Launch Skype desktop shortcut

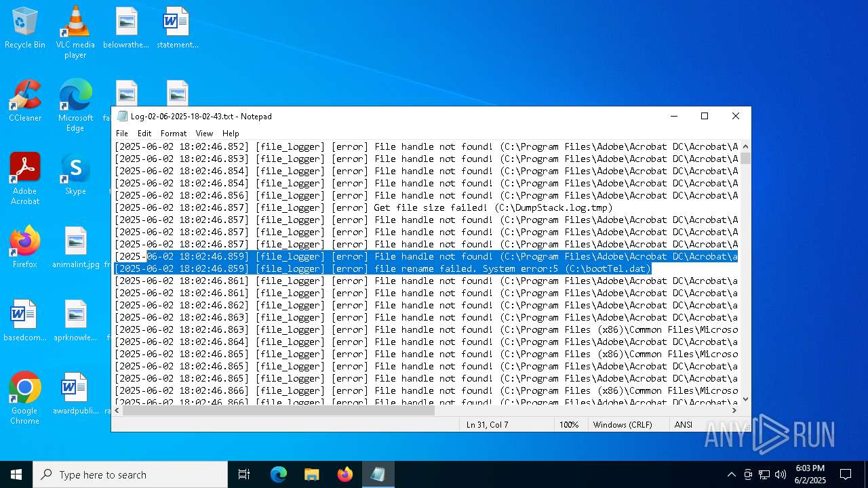[x=75, y=174]
